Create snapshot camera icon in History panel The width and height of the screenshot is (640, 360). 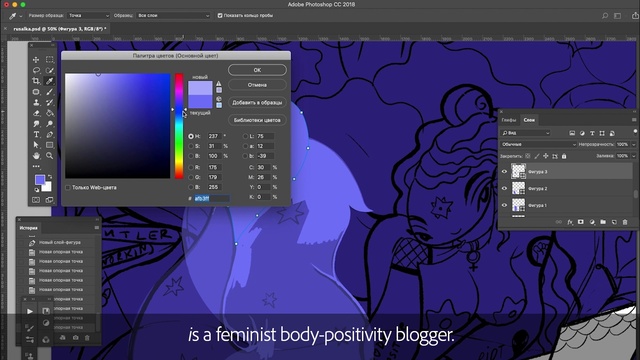click(76, 338)
